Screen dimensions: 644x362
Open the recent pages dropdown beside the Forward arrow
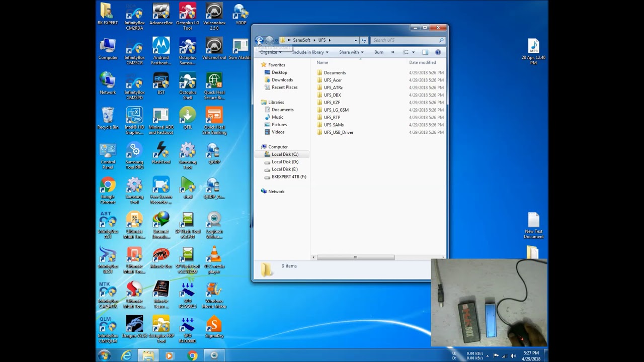tap(276, 40)
